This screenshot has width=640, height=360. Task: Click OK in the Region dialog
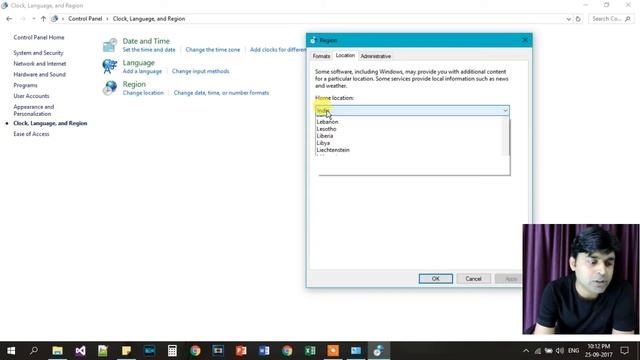click(436, 279)
